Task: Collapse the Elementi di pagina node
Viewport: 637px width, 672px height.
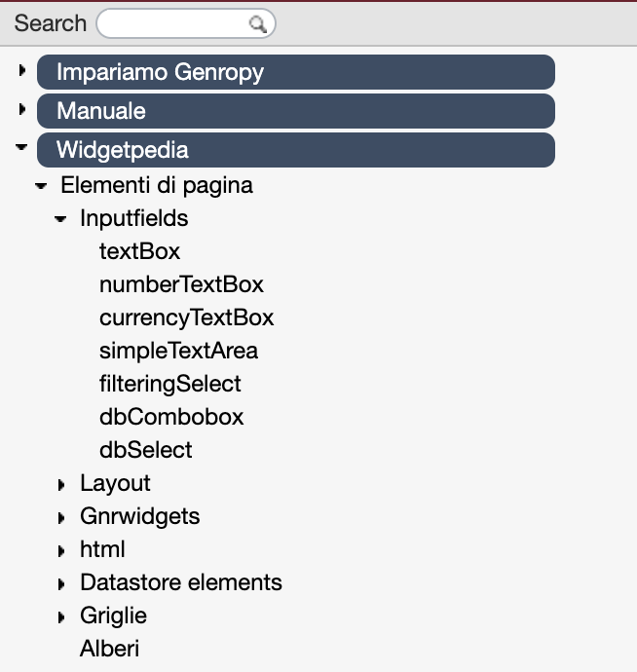Action: coord(41,186)
